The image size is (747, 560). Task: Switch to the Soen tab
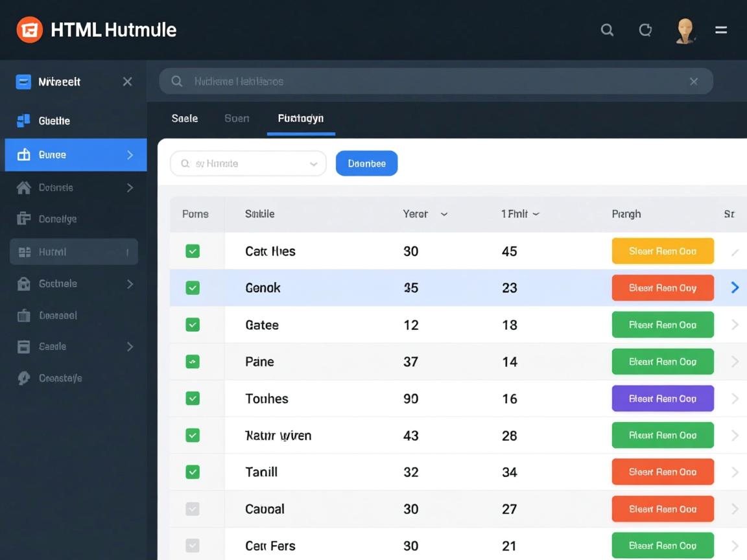[x=237, y=119]
